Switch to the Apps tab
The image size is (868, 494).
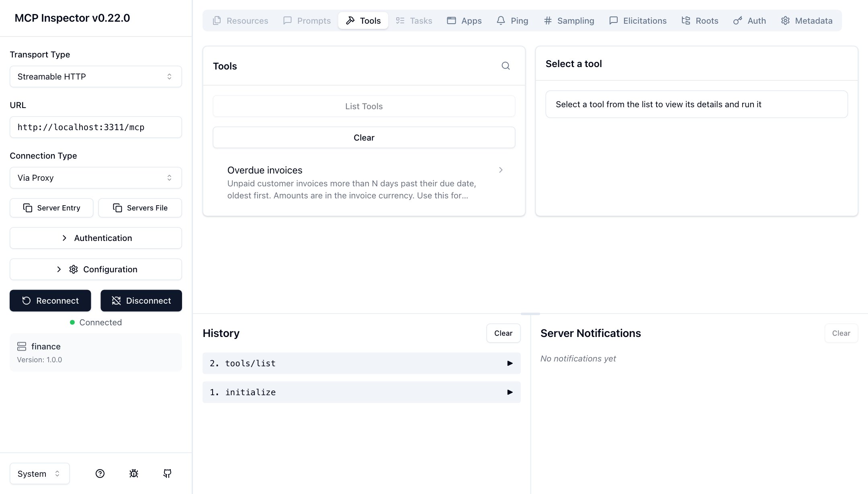point(464,20)
